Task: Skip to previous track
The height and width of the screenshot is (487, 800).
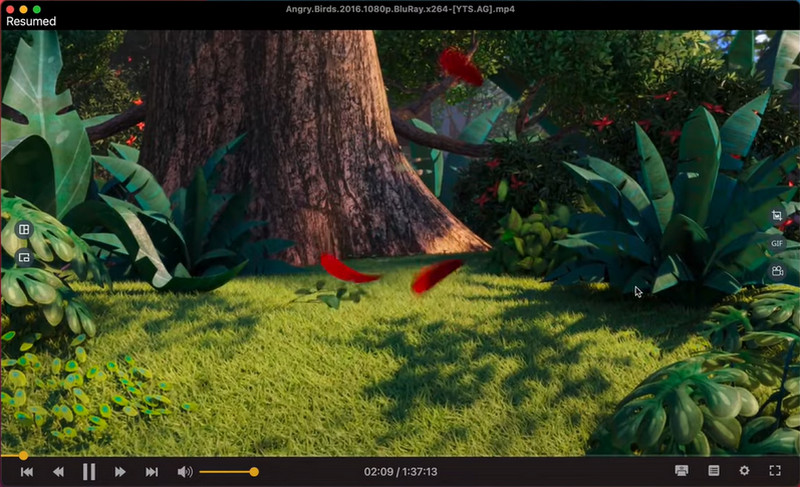Action: 27,472
